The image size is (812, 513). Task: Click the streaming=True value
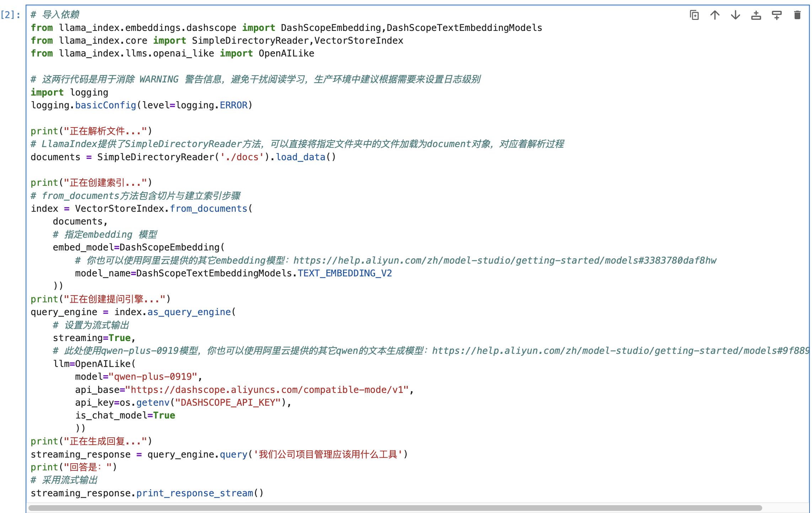pos(119,338)
